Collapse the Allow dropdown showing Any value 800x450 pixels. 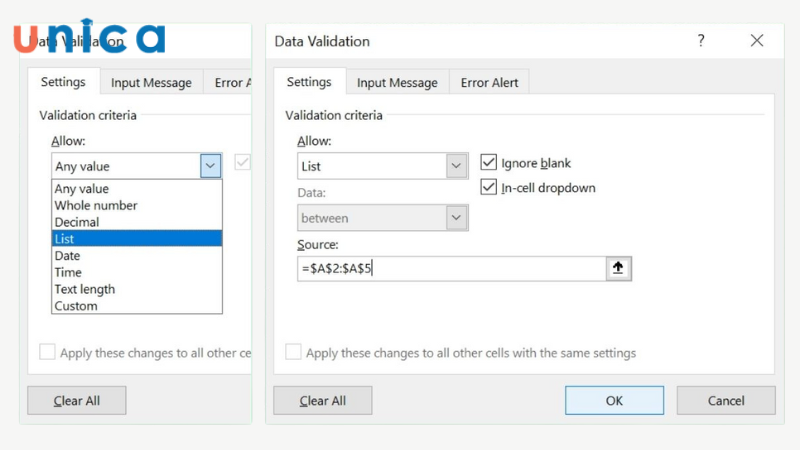[210, 166]
